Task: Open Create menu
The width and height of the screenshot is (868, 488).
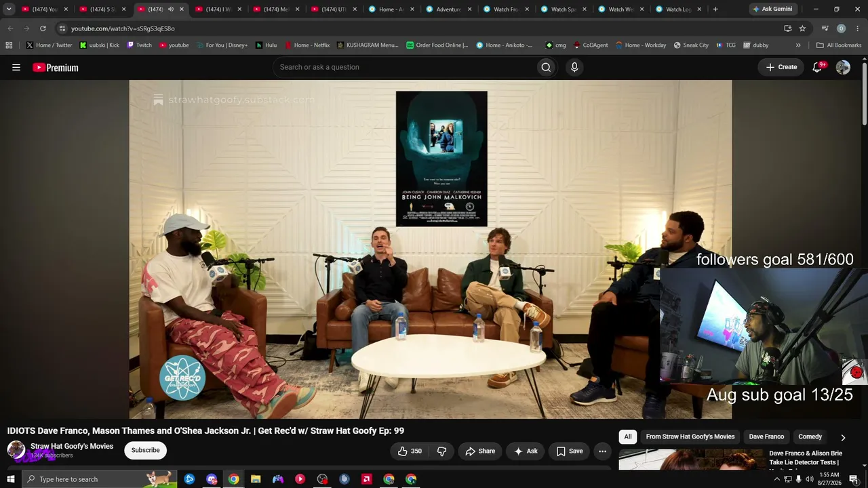Action: (782, 67)
